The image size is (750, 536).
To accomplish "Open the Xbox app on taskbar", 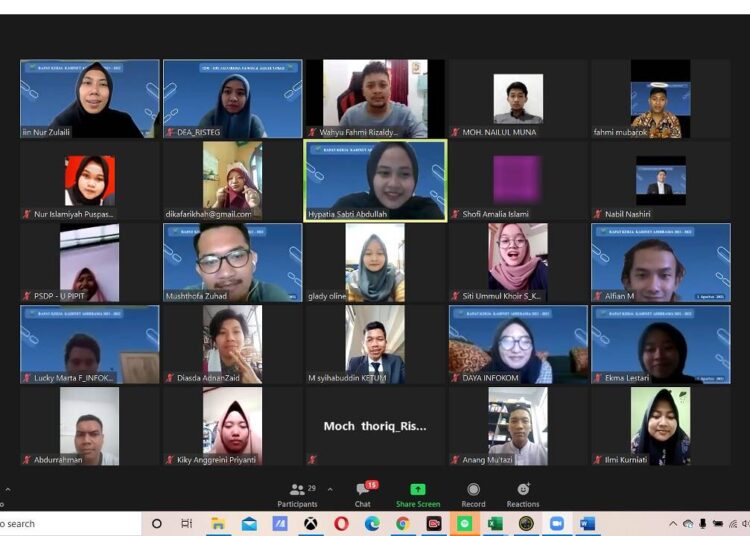I will click(x=310, y=524).
